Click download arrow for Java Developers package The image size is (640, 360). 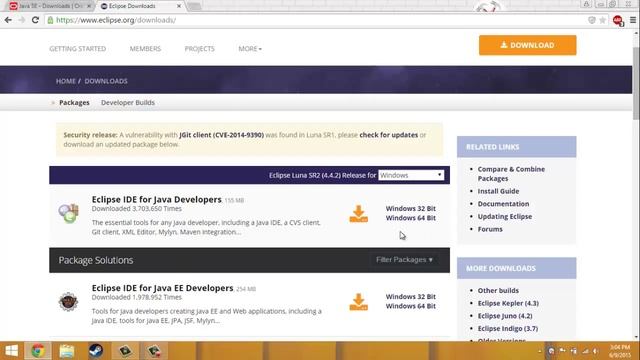tap(358, 214)
